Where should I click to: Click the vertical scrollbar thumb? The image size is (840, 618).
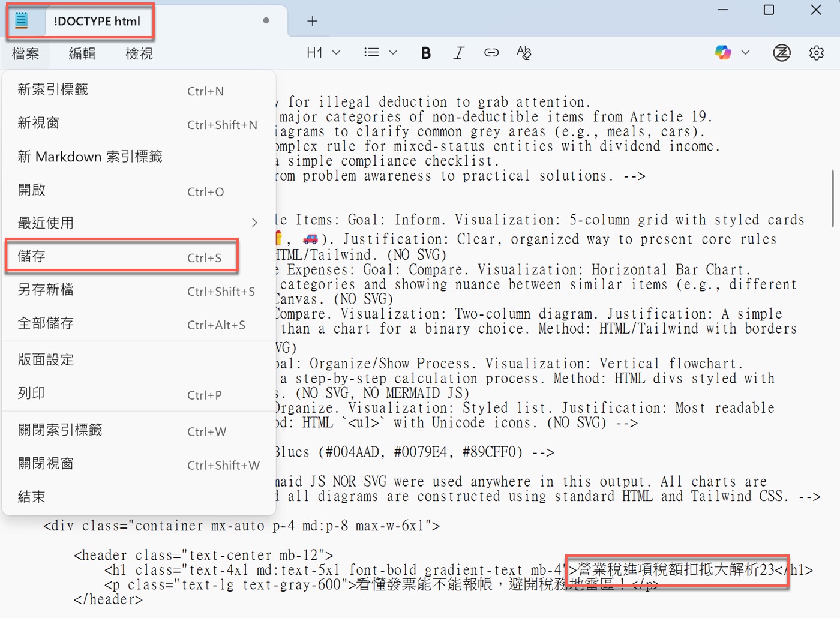coord(833,199)
